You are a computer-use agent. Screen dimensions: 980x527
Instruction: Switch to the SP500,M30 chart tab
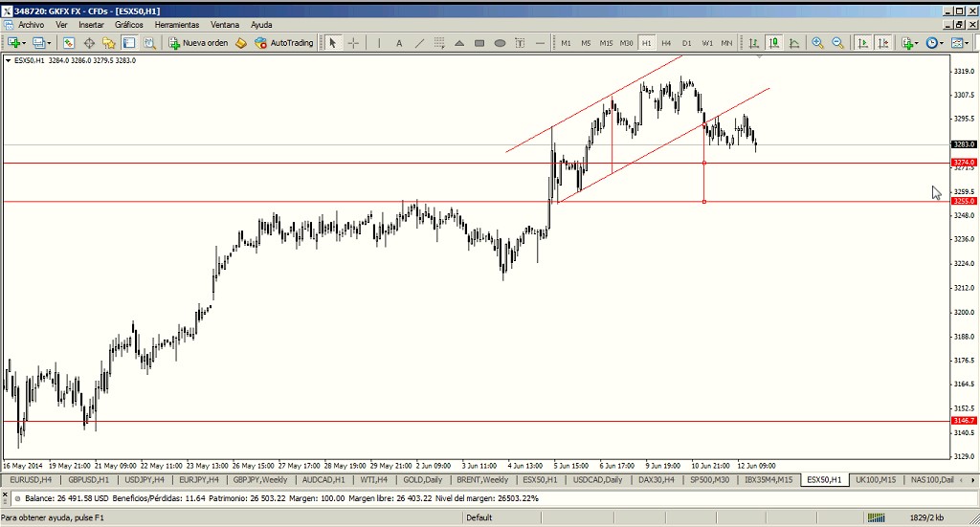tap(709, 480)
